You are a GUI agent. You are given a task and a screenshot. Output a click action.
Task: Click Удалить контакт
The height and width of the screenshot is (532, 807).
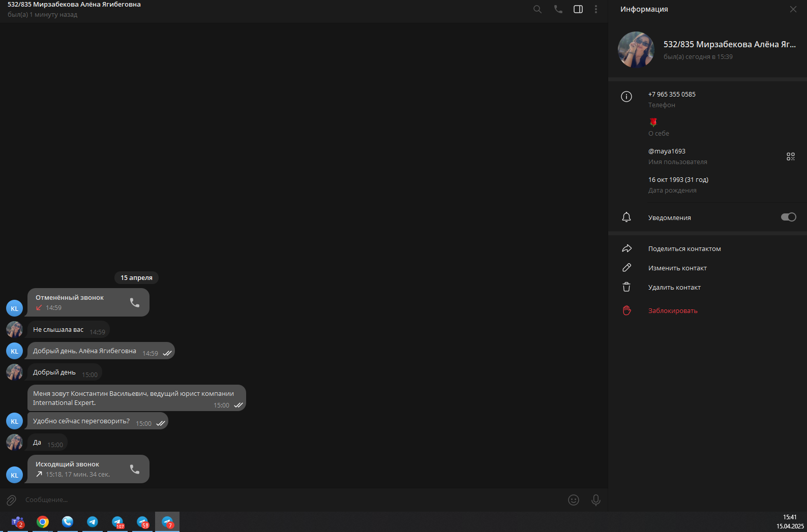coord(674,288)
